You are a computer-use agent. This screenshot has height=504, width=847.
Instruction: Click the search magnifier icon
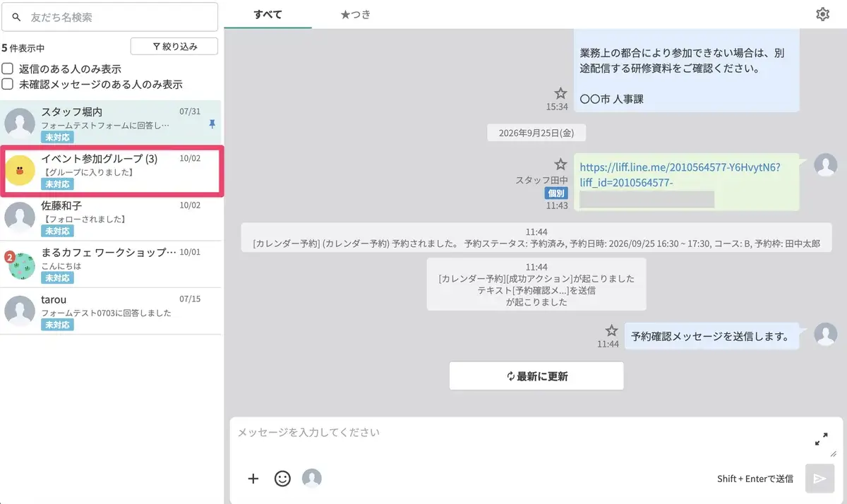tap(17, 17)
